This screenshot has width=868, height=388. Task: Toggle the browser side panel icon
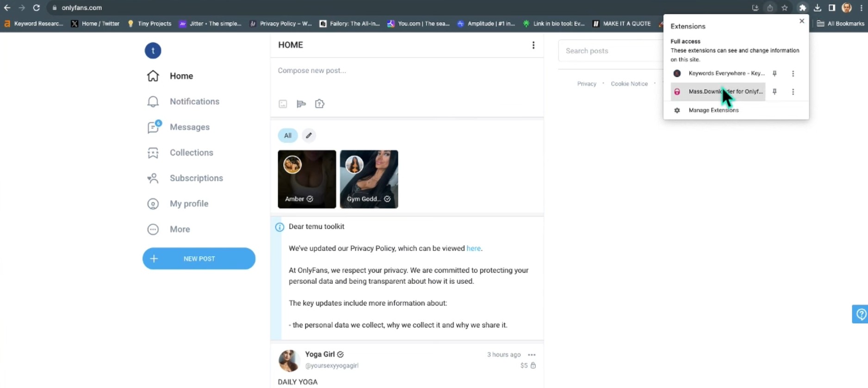832,8
